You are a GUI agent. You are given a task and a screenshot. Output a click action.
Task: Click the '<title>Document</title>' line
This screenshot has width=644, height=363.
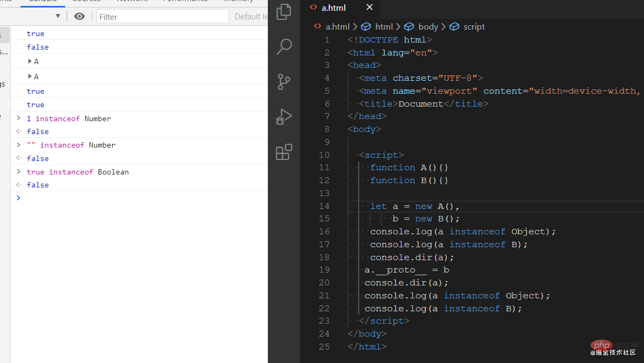[x=424, y=104]
